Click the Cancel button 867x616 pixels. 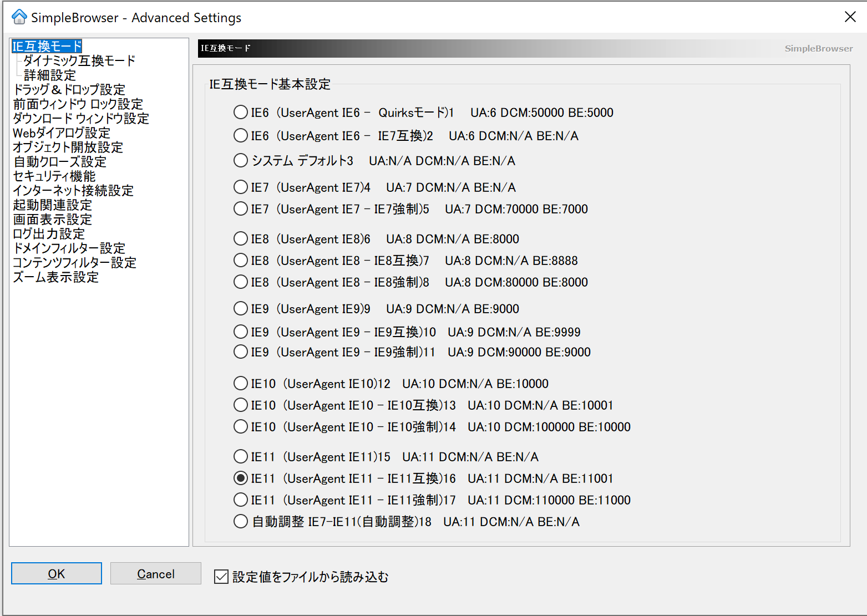coord(156,573)
